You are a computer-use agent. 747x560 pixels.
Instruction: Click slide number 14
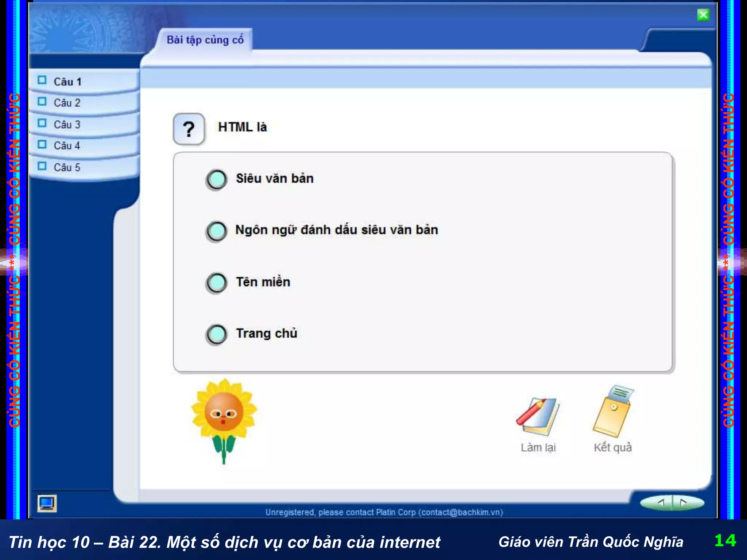(x=725, y=540)
